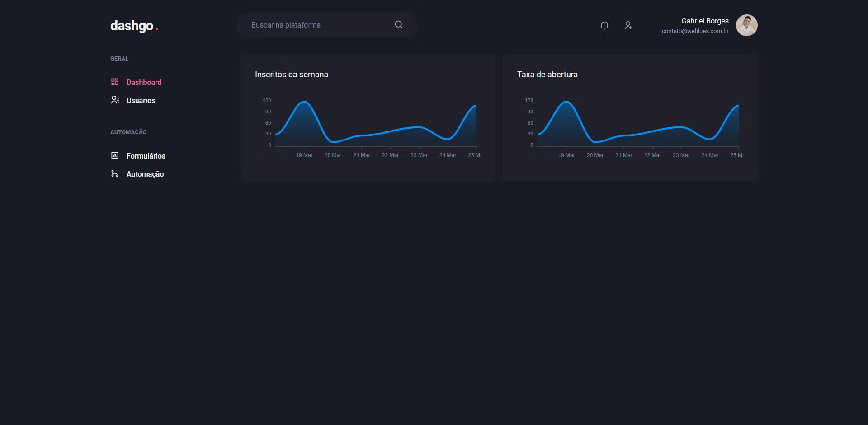Click the Gabriel Borges name text
868x425 pixels.
pos(705,21)
